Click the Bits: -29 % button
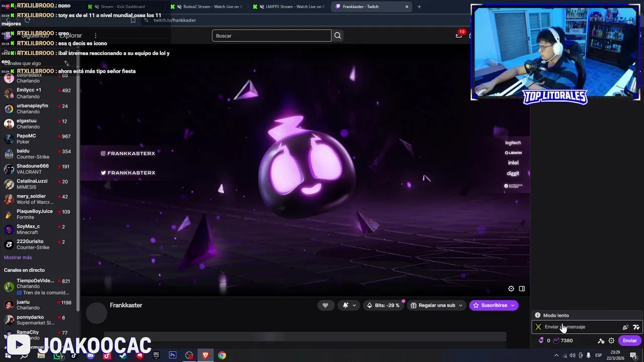 [383, 305]
